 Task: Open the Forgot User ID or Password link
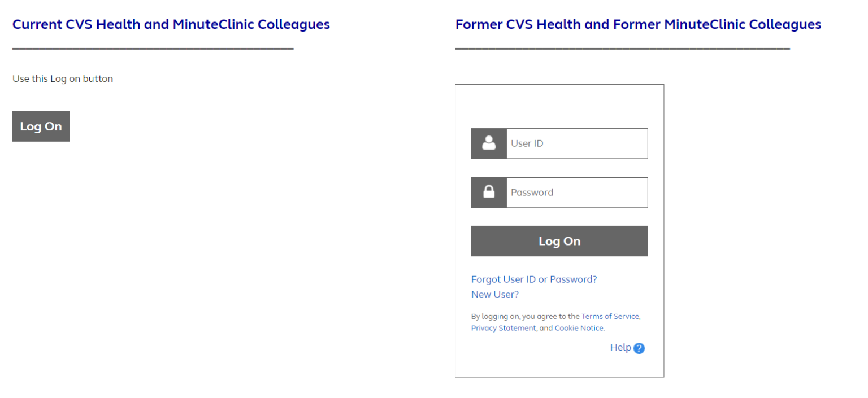(534, 279)
